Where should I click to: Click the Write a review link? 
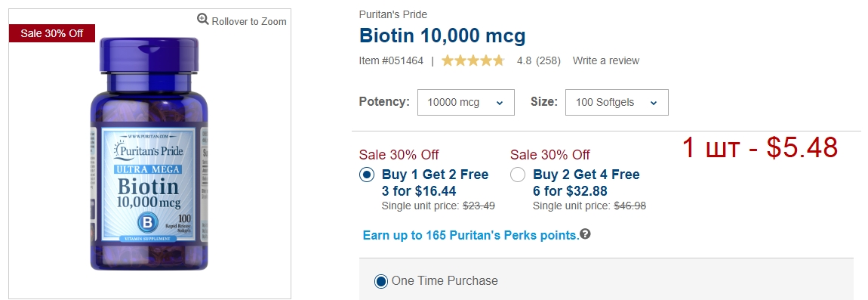point(605,60)
